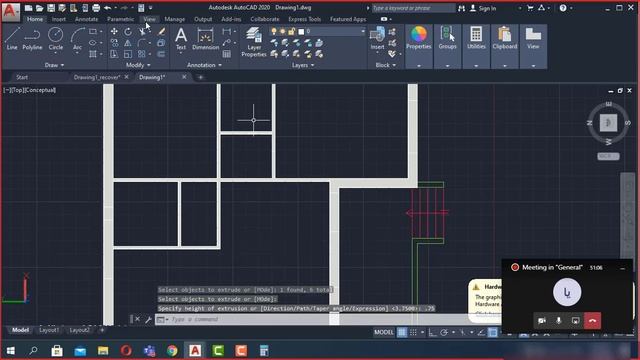
Task: Select the Erase tool
Action: click(x=162, y=31)
